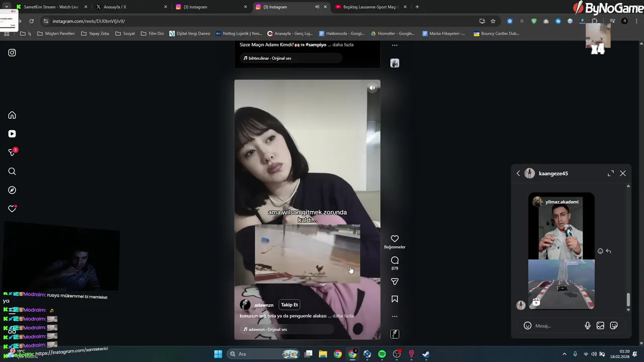React with emoji to the shared reel
The width and height of the screenshot is (644, 362).
pos(600,251)
